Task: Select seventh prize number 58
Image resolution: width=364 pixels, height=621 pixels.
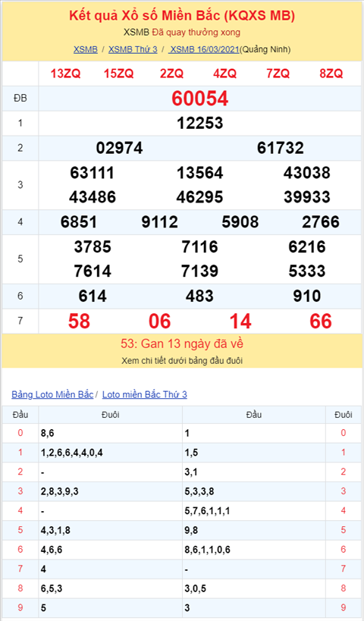Action: (79, 321)
